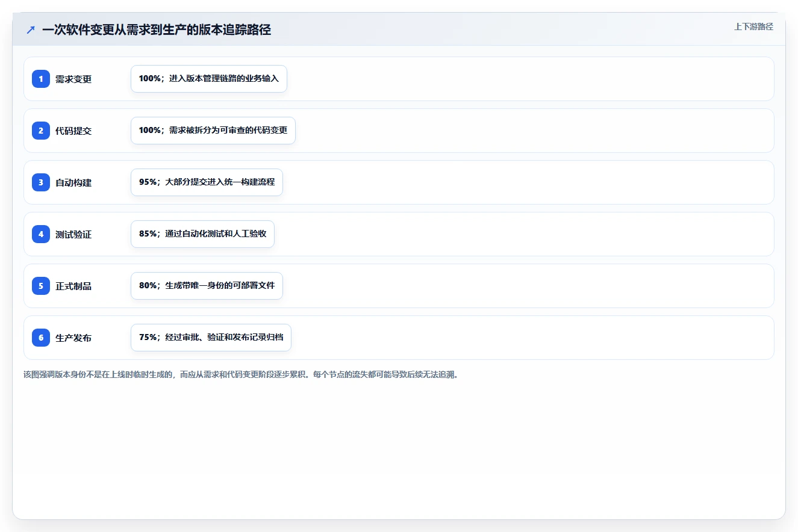Open the 95%；大部分提交进入统一构建流程 chip
798x532 pixels.
pos(207,182)
